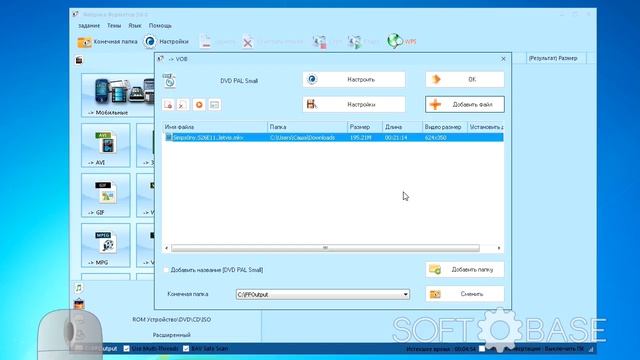Click the (Результат) Размер column header
The height and width of the screenshot is (360, 640).
click(x=553, y=58)
